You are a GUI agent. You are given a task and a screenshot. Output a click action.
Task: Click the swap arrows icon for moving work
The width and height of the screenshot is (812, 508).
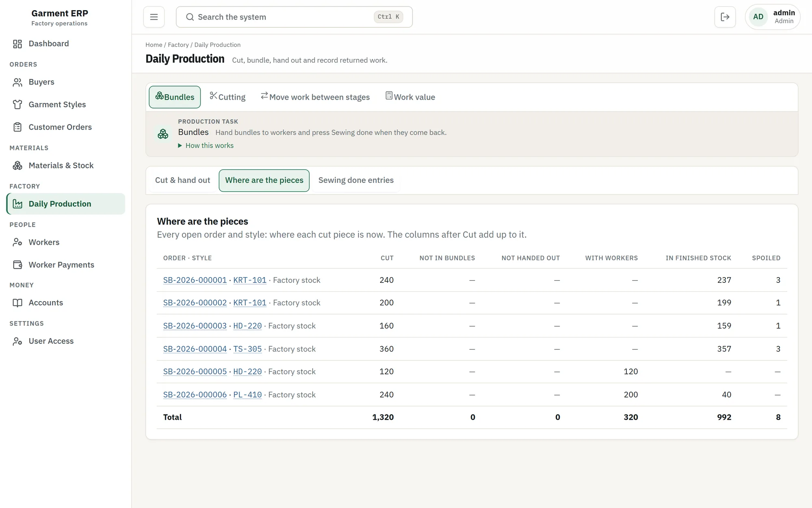264,96
